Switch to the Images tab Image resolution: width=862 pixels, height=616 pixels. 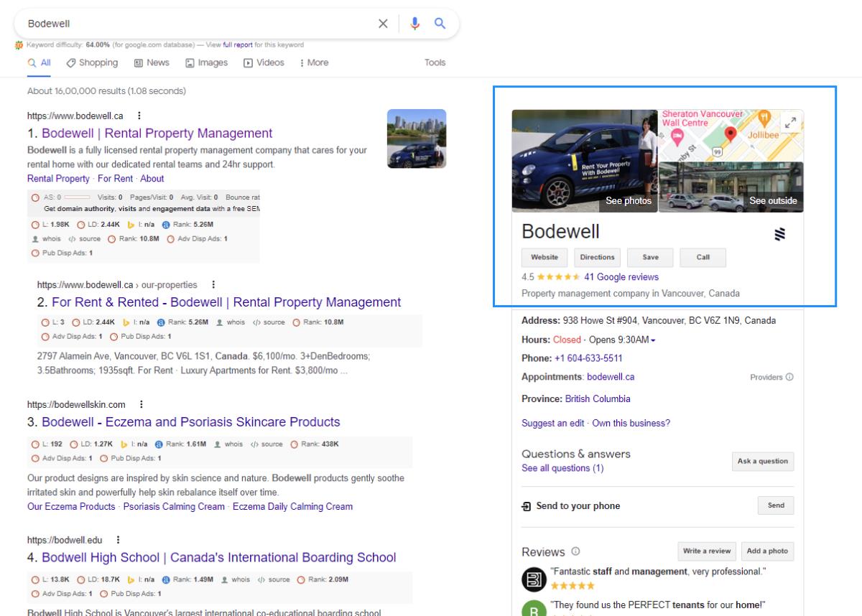[207, 62]
